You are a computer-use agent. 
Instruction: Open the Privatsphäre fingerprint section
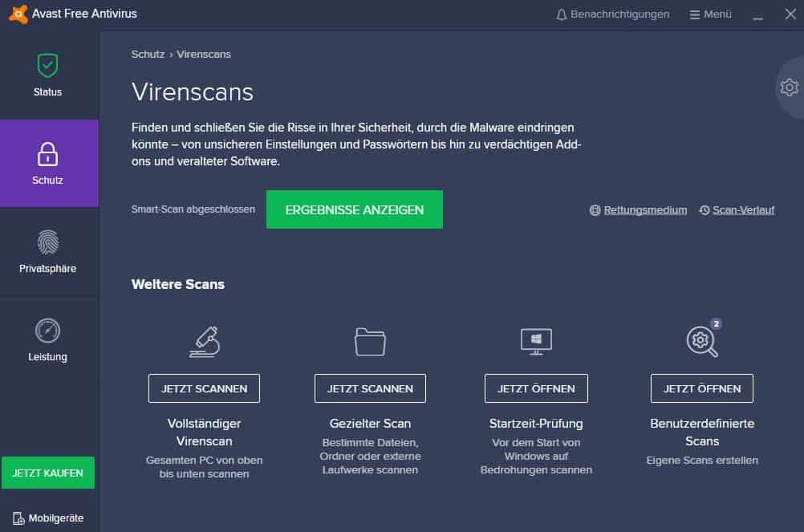47,251
